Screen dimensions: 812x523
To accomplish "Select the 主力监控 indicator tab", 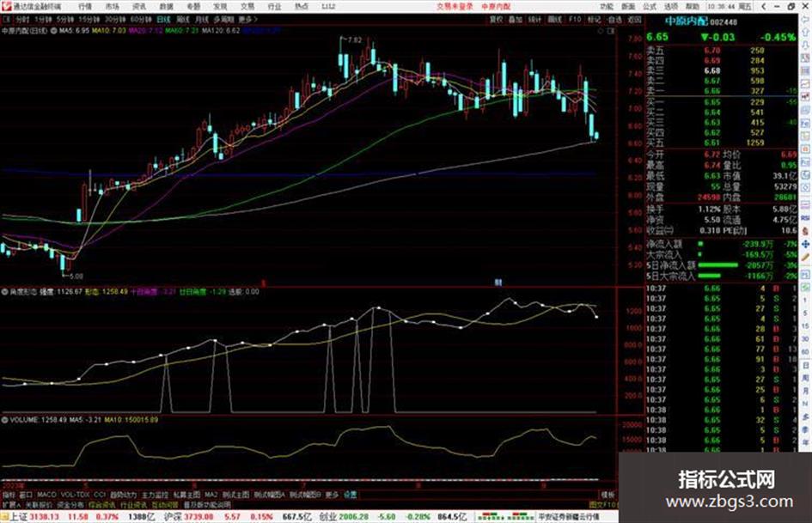I will [155, 495].
